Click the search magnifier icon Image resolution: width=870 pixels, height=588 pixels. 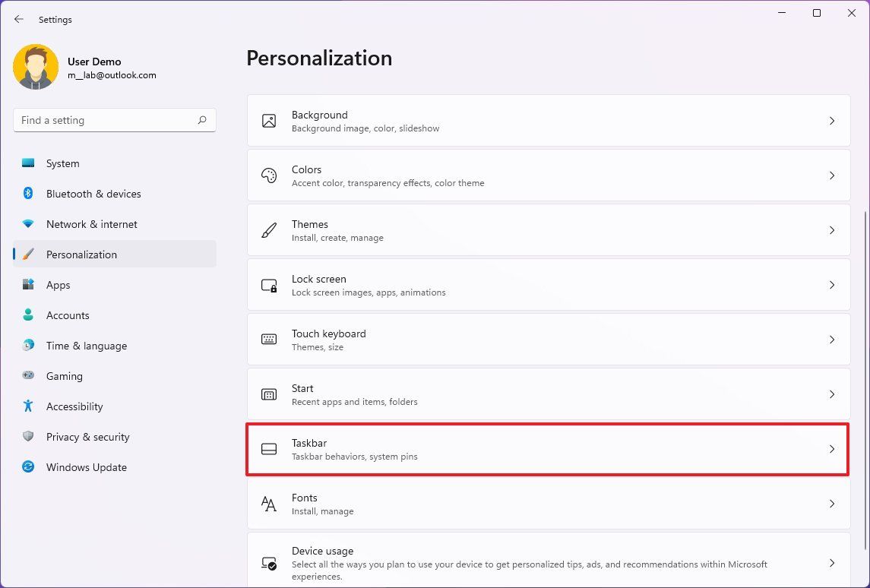[202, 120]
